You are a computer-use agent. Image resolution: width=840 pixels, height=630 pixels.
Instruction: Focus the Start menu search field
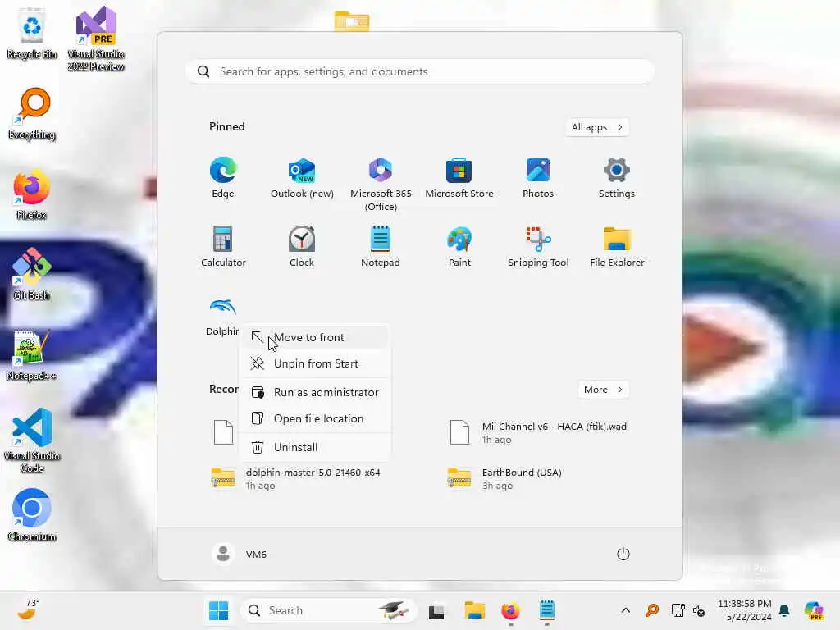coord(420,72)
